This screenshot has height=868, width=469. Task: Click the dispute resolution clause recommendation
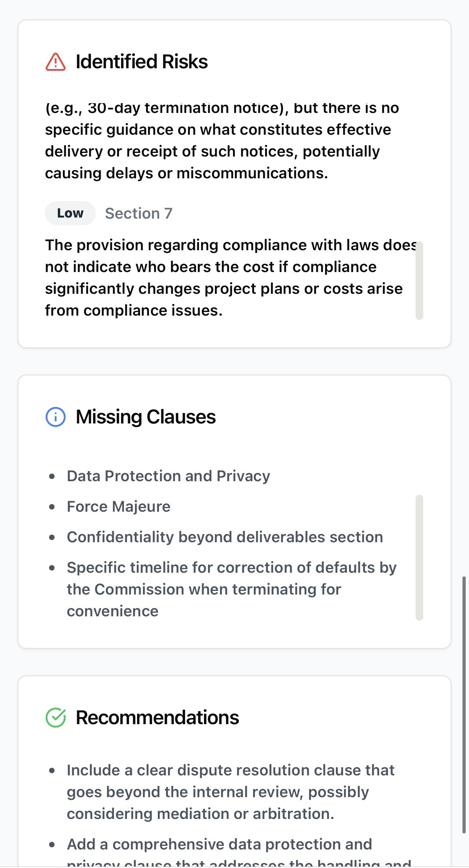pos(231,792)
